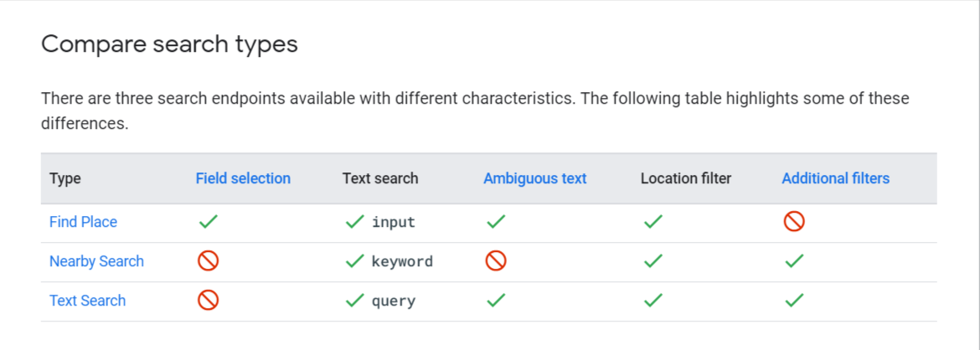Click the Nearby Search additional filters checkmark

tap(794, 261)
